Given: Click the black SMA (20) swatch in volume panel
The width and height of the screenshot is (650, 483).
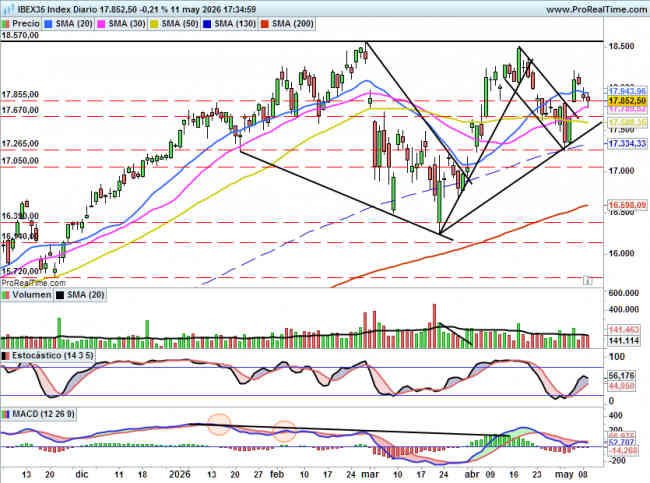Looking at the screenshot, I should [x=60, y=295].
